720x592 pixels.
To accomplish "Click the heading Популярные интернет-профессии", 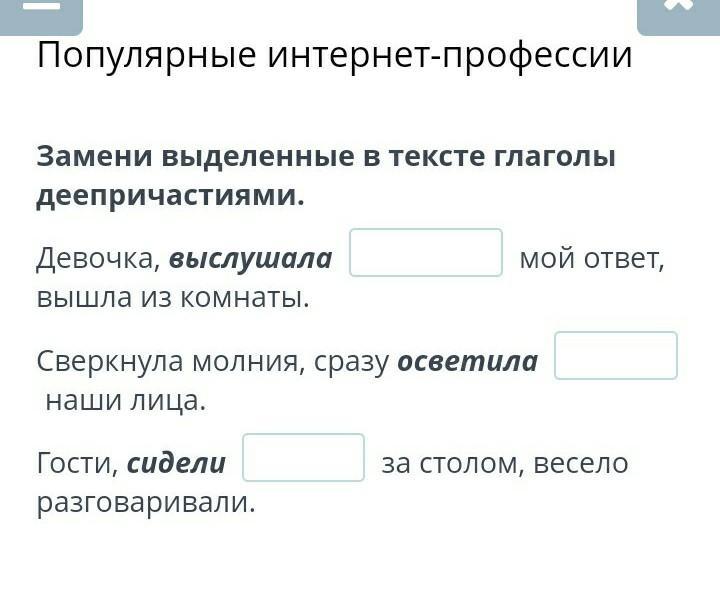I will [334, 56].
